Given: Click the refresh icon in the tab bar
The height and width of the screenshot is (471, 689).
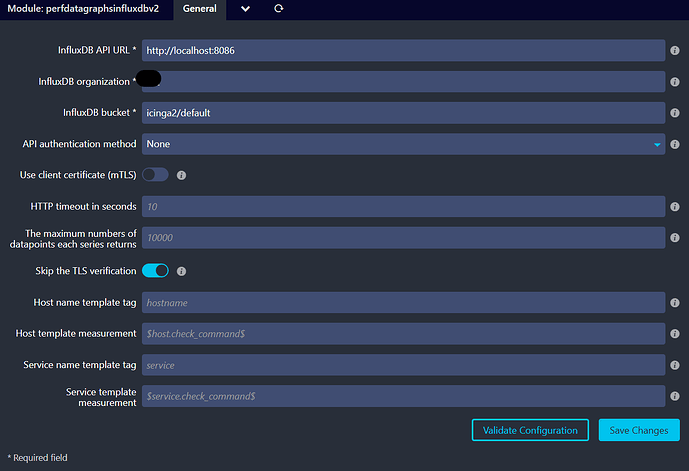Looking at the screenshot, I should pos(278,8).
